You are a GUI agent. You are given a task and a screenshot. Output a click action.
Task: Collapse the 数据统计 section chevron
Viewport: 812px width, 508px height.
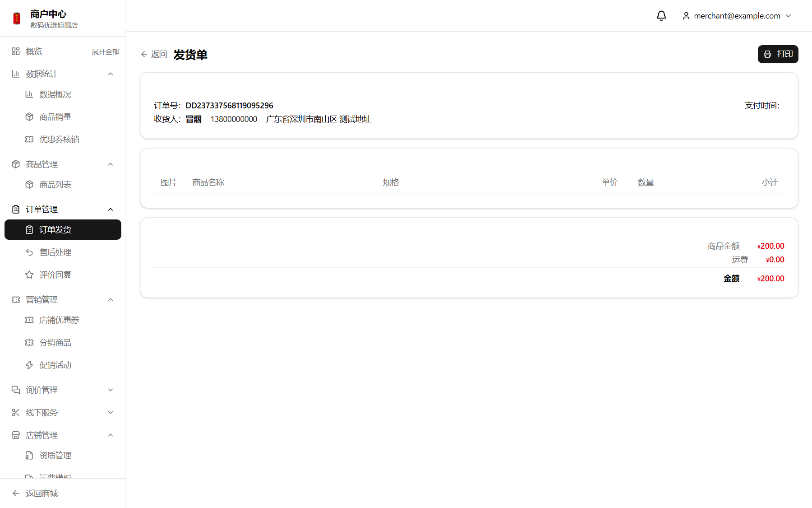[x=111, y=74]
